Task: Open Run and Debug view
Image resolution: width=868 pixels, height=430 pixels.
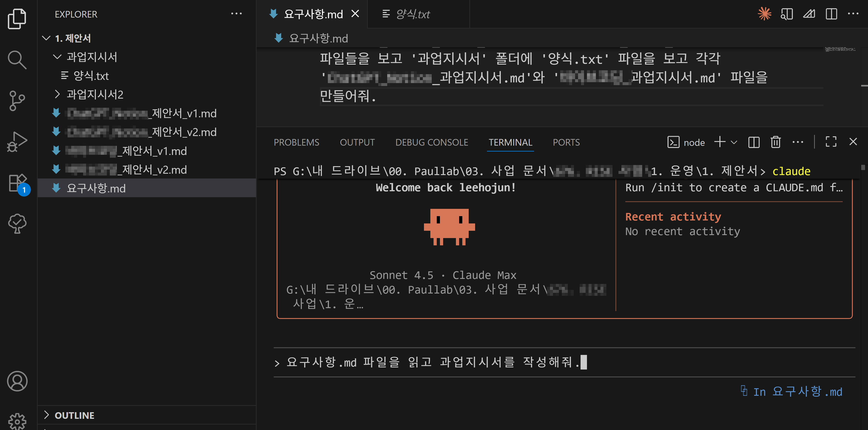Action: (x=17, y=142)
